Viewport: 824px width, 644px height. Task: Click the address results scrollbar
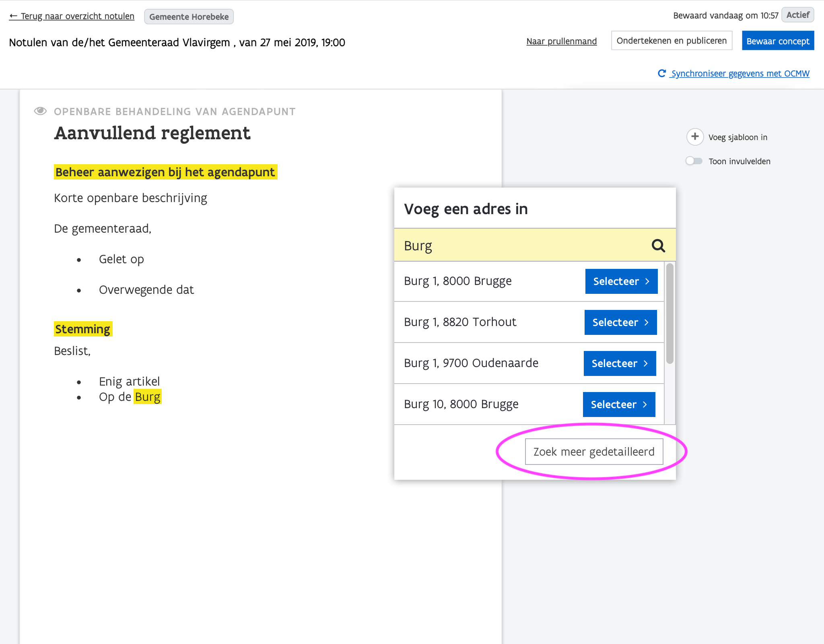click(669, 313)
